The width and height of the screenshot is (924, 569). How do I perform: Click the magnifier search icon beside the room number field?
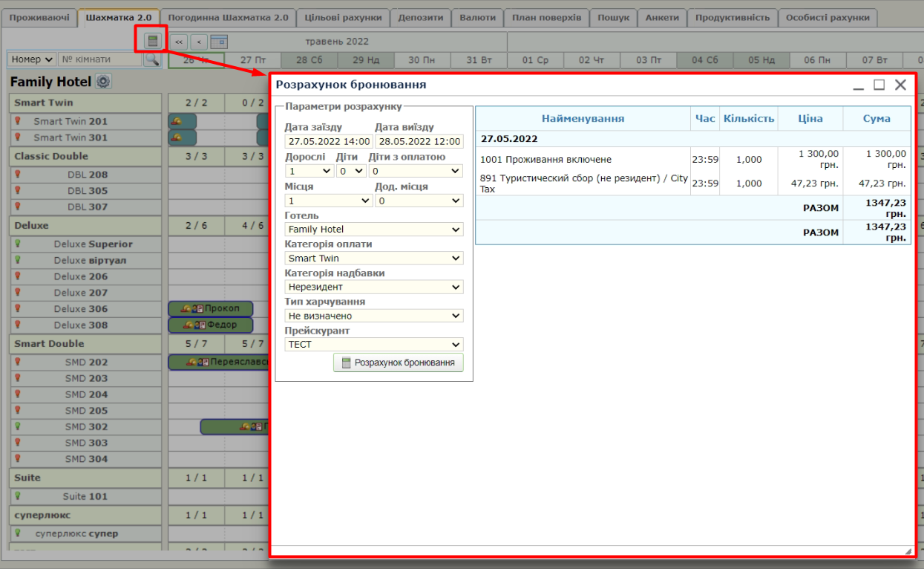pos(151,59)
